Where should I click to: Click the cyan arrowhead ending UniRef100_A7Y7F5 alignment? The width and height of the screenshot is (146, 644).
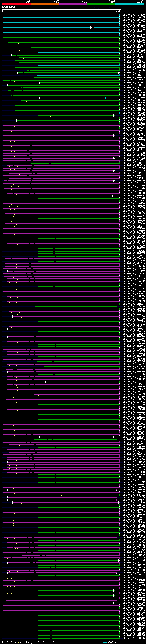(106, 98)
